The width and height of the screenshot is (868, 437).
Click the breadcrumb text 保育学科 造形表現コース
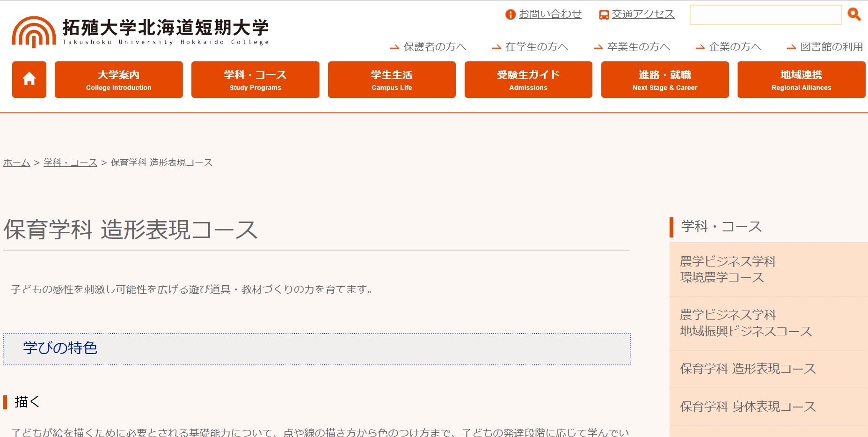click(x=161, y=163)
